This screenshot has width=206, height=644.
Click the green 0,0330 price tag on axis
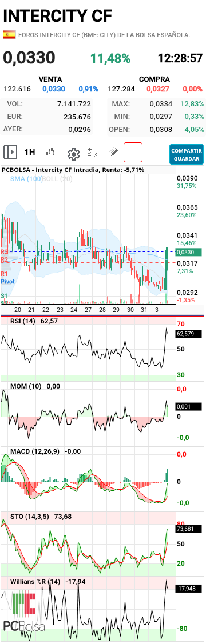point(189,253)
